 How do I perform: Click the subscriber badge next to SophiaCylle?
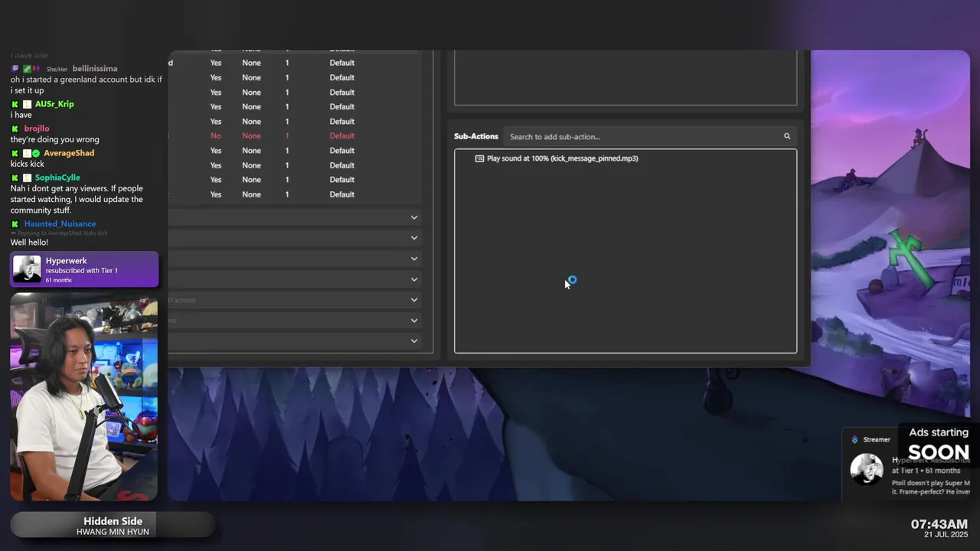coord(27,178)
